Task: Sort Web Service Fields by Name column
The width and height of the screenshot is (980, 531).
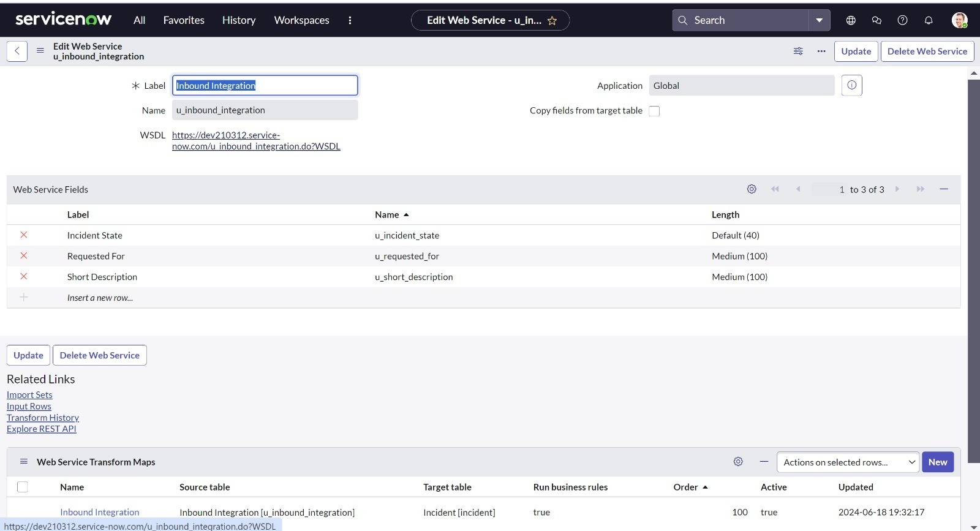Action: point(387,214)
